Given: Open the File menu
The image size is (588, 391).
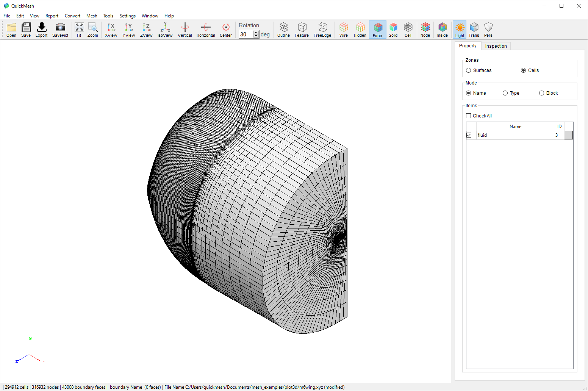Looking at the screenshot, I should click(7, 16).
